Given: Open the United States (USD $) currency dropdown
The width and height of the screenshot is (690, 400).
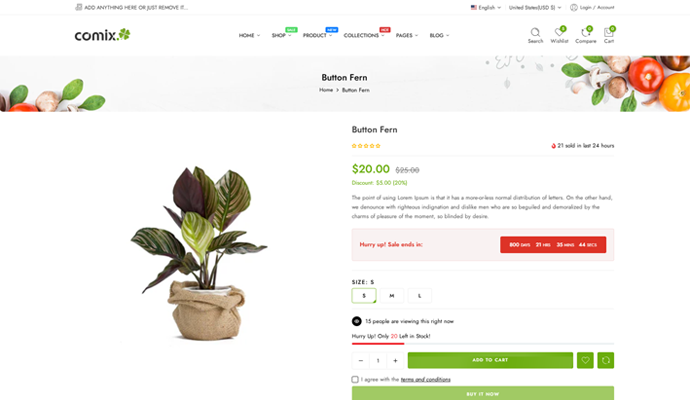Looking at the screenshot, I should (534, 7).
